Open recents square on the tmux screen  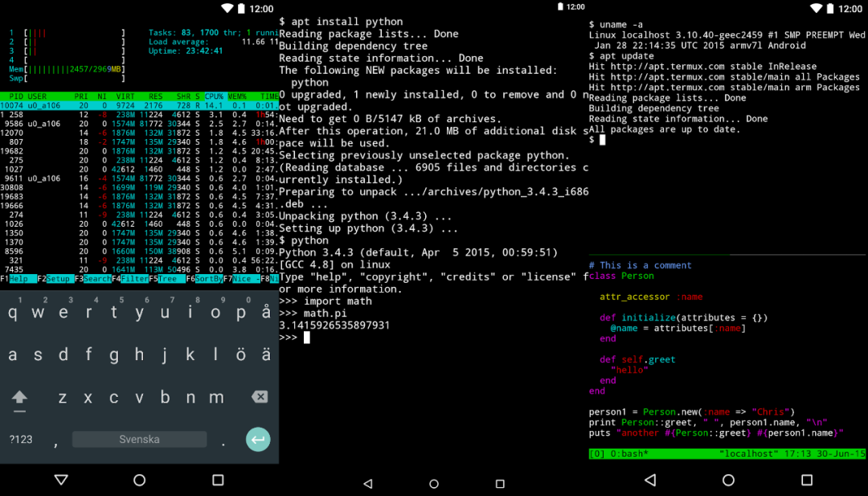[x=806, y=480]
